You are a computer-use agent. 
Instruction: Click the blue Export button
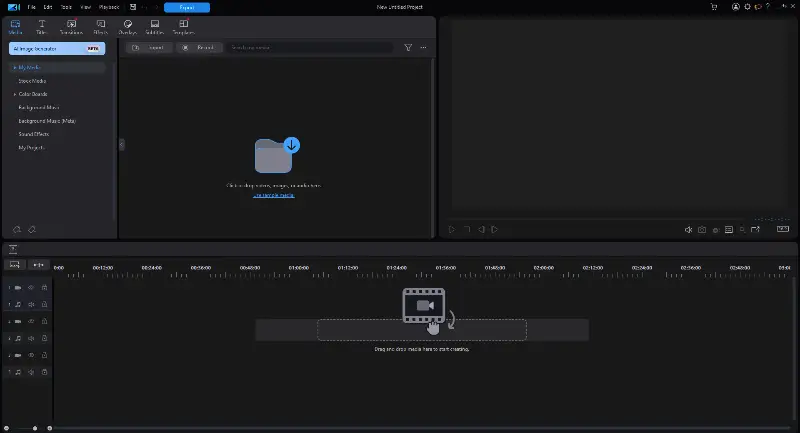pos(187,7)
